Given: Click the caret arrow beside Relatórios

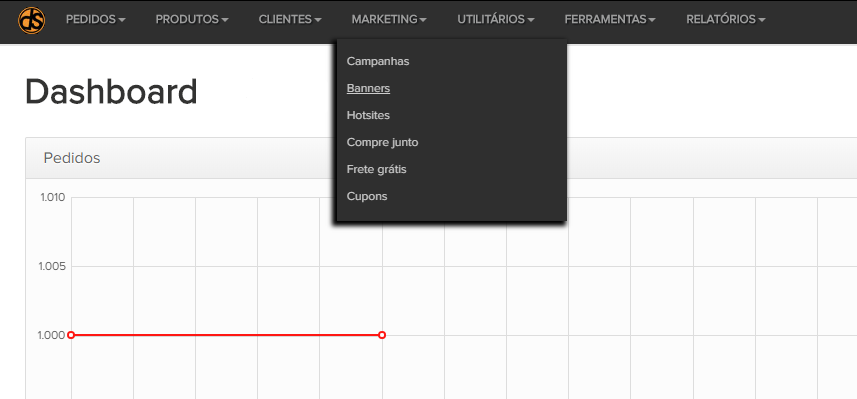Looking at the screenshot, I should 761,20.
